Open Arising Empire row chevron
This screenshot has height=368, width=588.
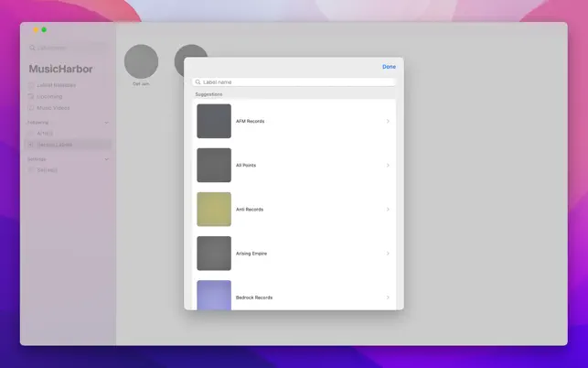[388, 254]
